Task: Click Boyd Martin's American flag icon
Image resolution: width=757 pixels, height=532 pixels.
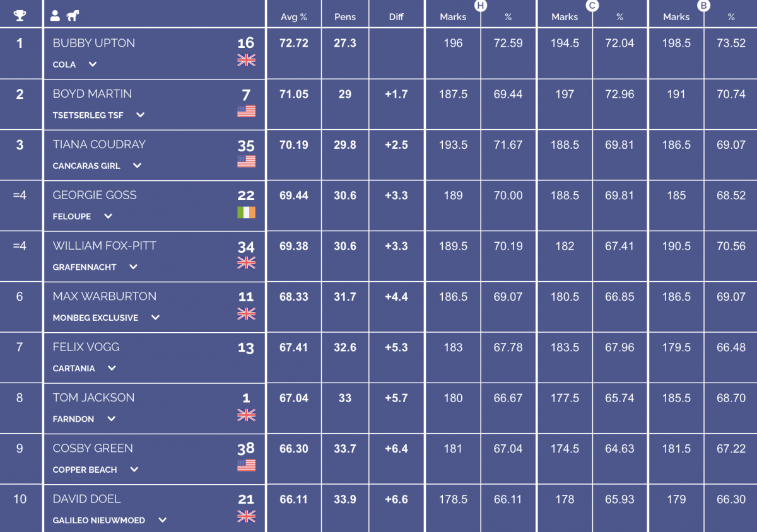Action: click(246, 111)
